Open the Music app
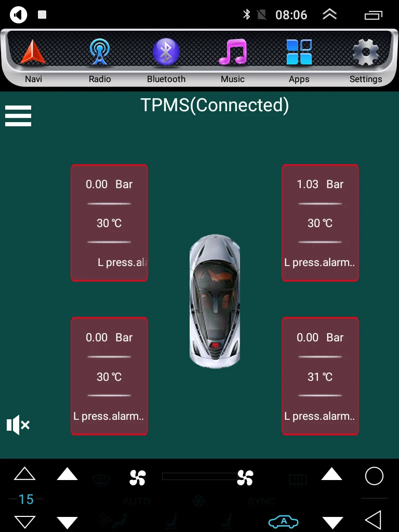The image size is (399, 532). click(x=233, y=61)
